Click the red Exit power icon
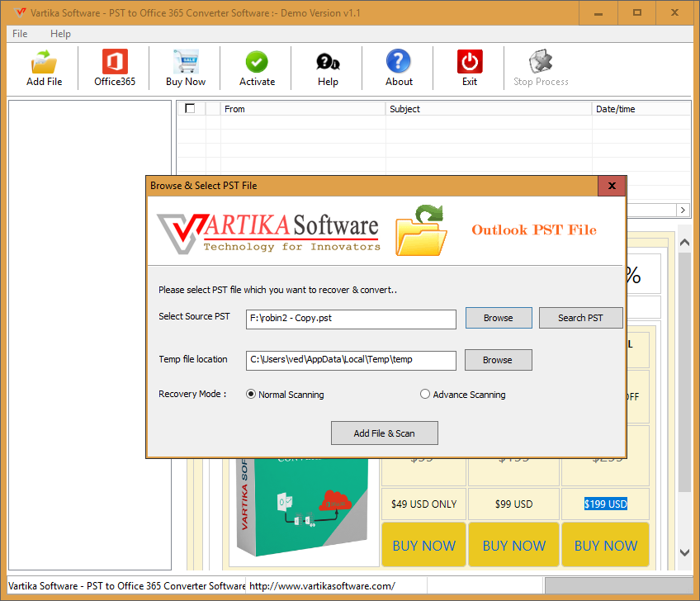700x601 pixels. click(470, 62)
